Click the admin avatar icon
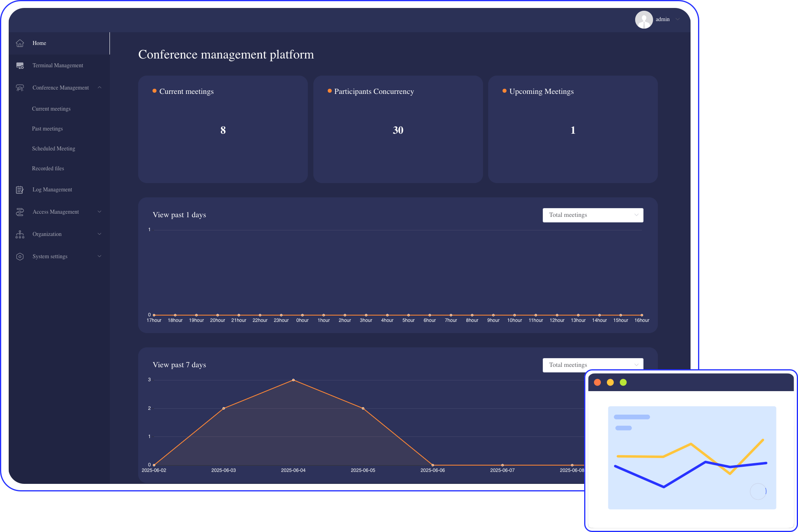The width and height of the screenshot is (798, 532). [644, 19]
